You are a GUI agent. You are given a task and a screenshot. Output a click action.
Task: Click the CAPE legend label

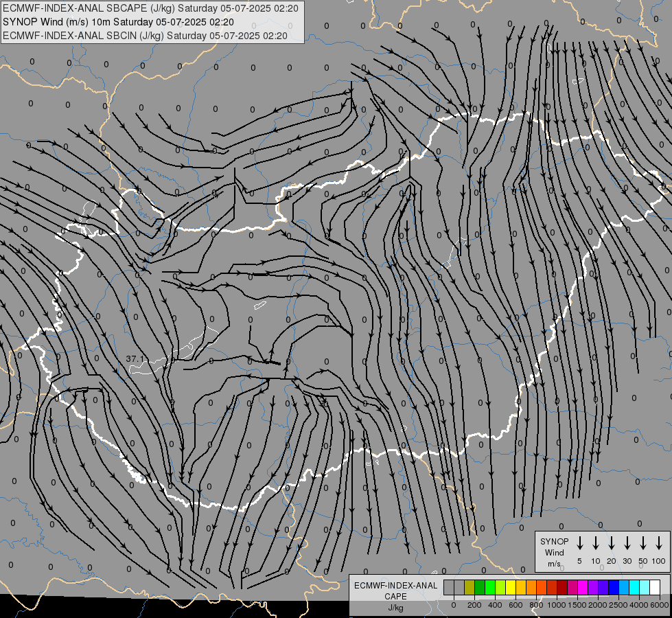pos(395,597)
